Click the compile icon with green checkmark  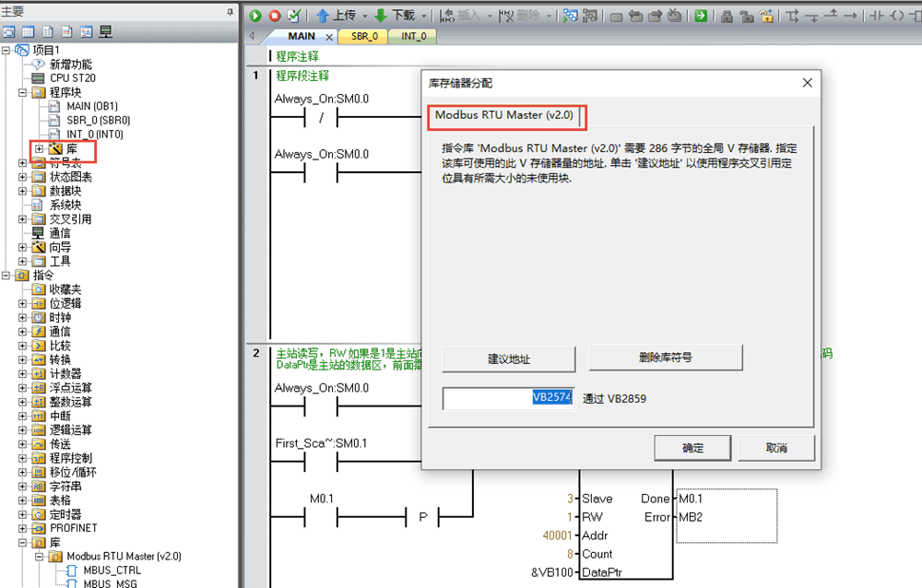[x=293, y=16]
